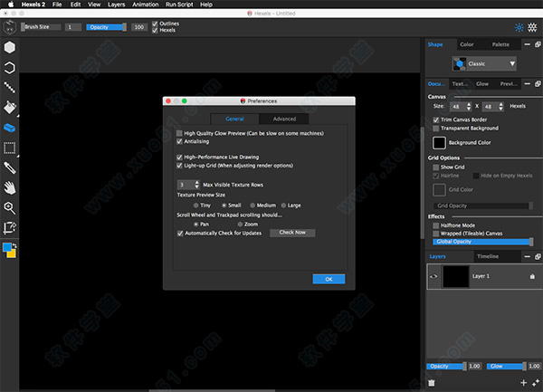Enable Halftone Mode effect

point(436,225)
